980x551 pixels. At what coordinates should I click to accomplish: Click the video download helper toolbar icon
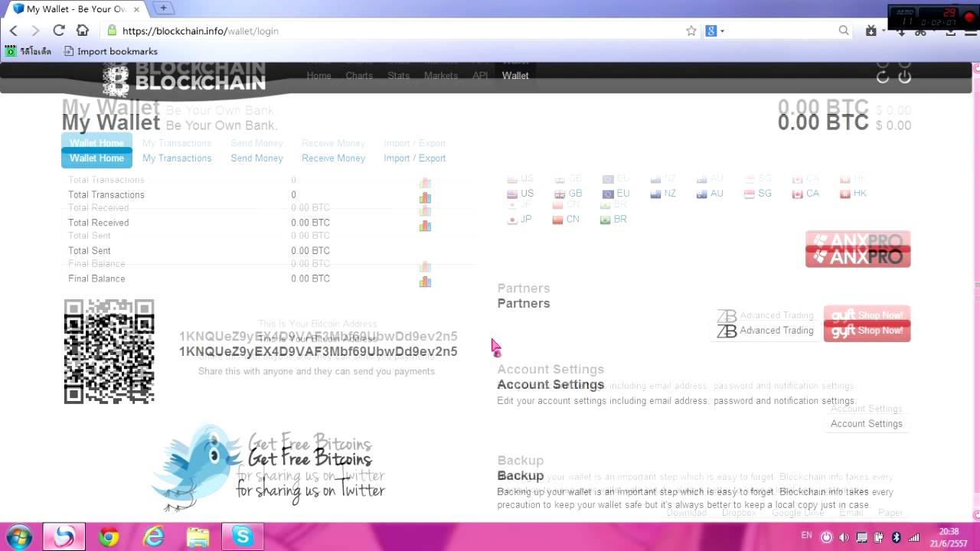871,31
